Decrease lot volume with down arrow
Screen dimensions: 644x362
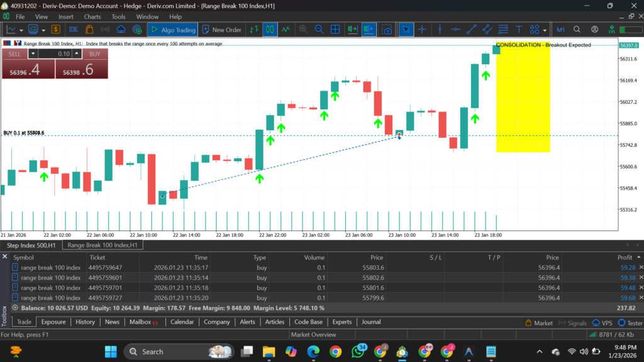[x=33, y=54]
